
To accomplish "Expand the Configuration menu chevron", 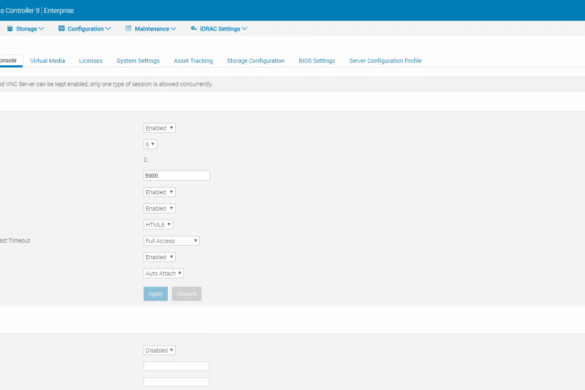I will [x=108, y=29].
